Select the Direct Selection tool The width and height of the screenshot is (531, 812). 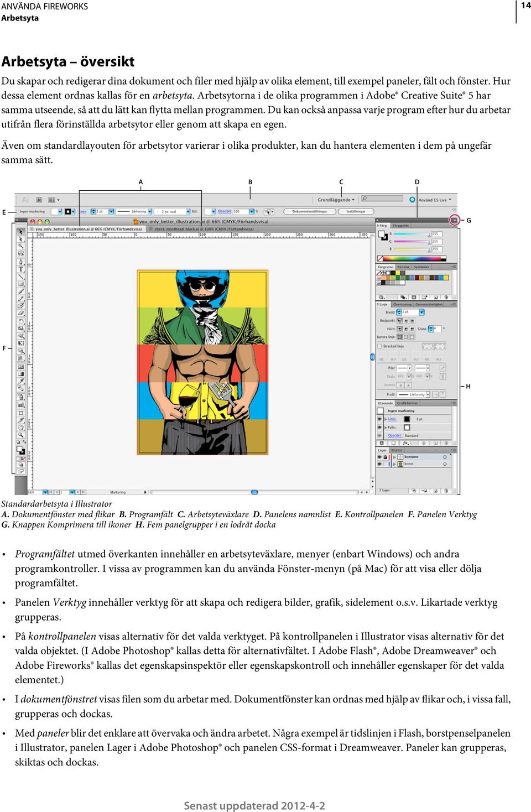point(21,239)
